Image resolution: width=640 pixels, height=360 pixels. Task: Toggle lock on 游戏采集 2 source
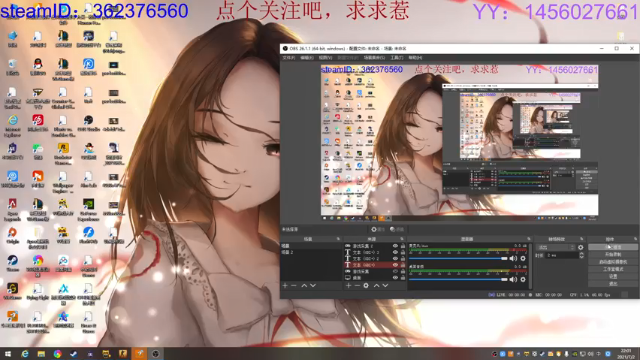click(x=402, y=246)
